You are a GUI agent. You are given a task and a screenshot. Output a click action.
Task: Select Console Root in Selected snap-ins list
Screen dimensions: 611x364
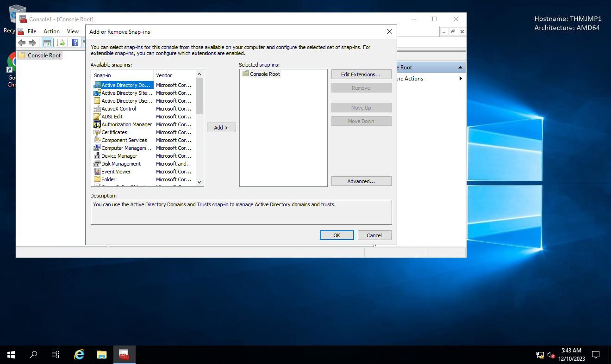point(261,74)
